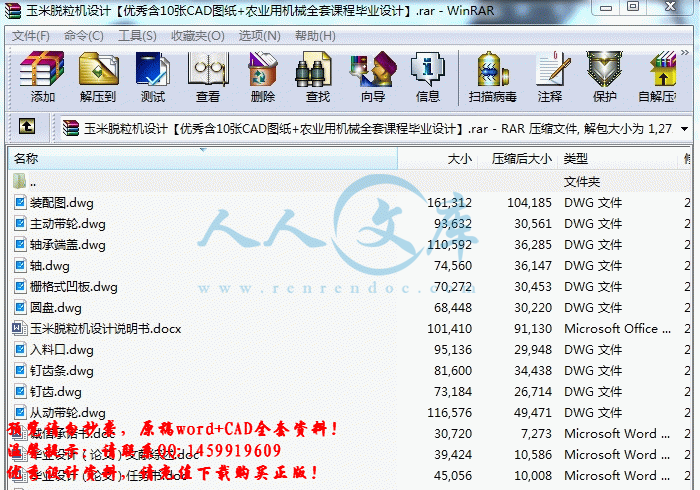Click the packed size value 91,130
The image size is (700, 490).
coord(533,328)
